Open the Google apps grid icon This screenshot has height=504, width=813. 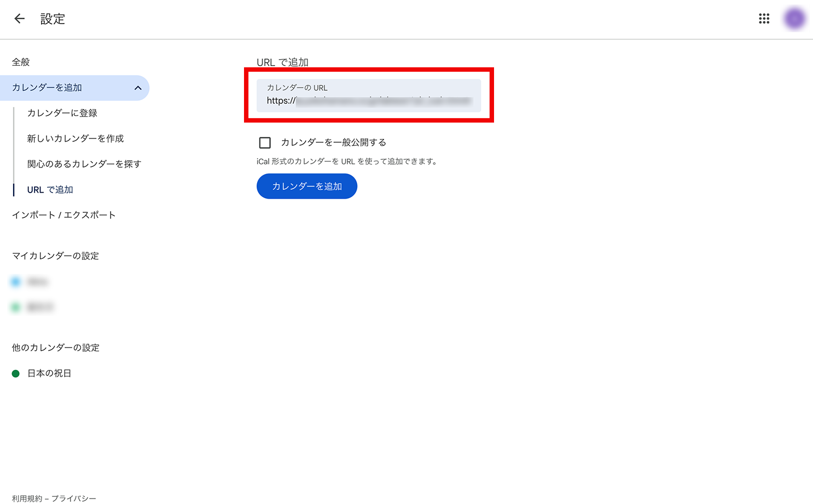click(764, 19)
